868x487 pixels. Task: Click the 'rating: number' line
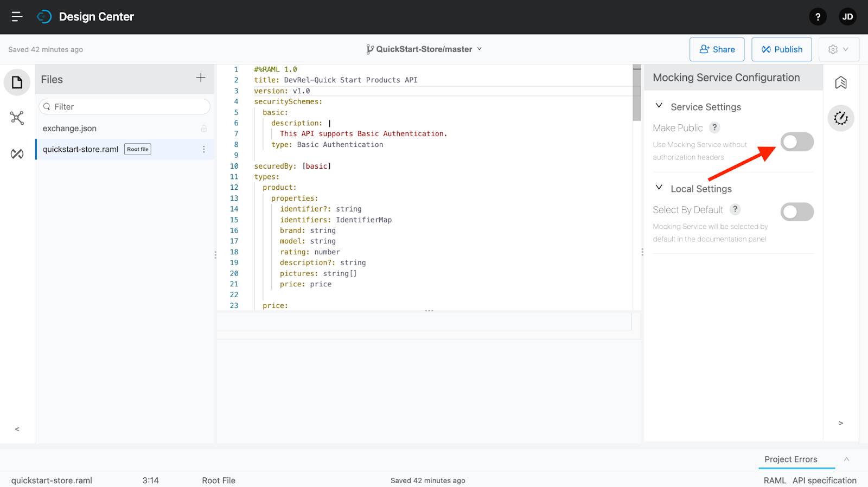(310, 252)
